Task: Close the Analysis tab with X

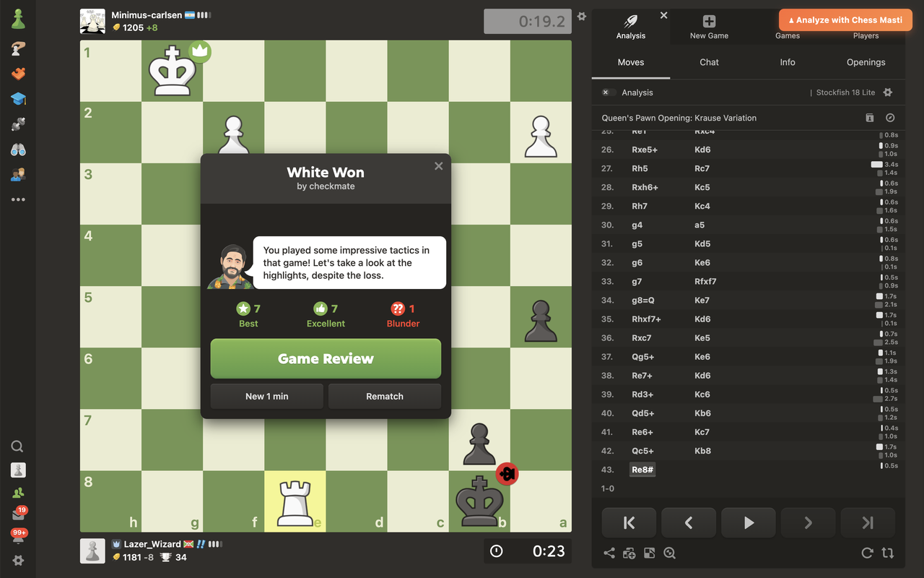Action: point(663,15)
